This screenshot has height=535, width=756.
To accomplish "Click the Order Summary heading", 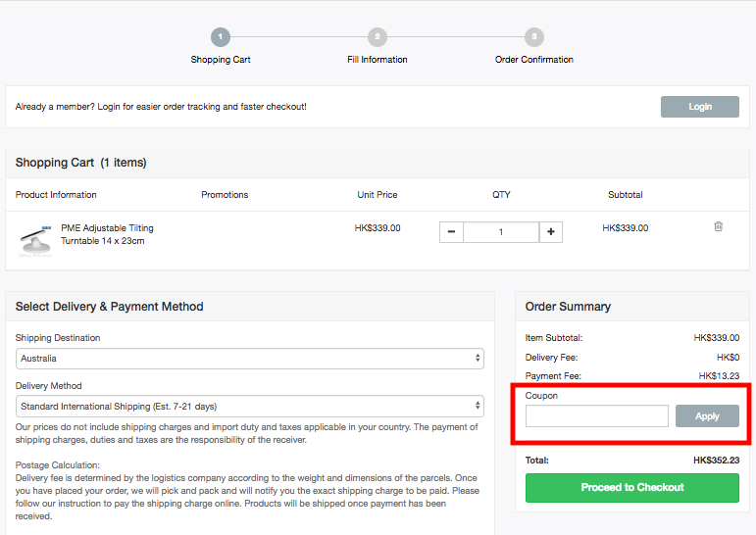I will [568, 307].
